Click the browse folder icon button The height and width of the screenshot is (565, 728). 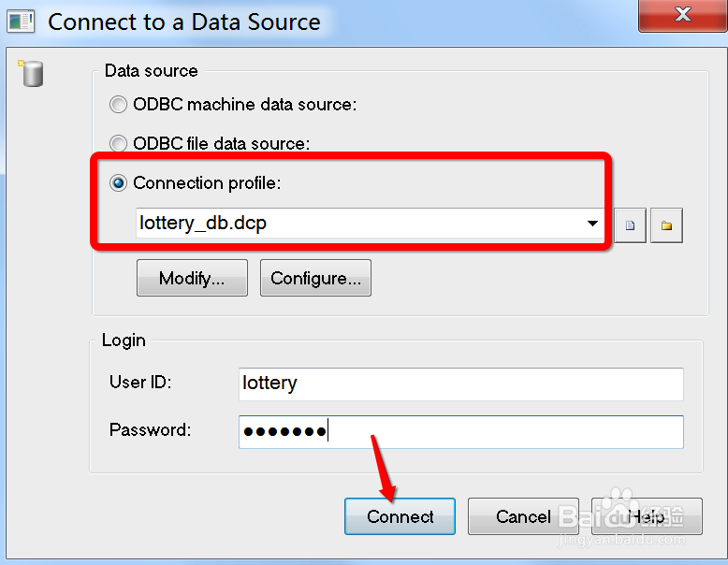point(666,225)
